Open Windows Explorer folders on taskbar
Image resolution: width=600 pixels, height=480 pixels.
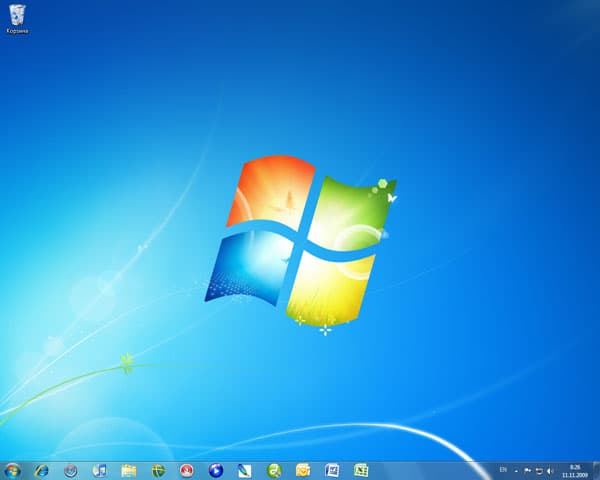coord(129,470)
